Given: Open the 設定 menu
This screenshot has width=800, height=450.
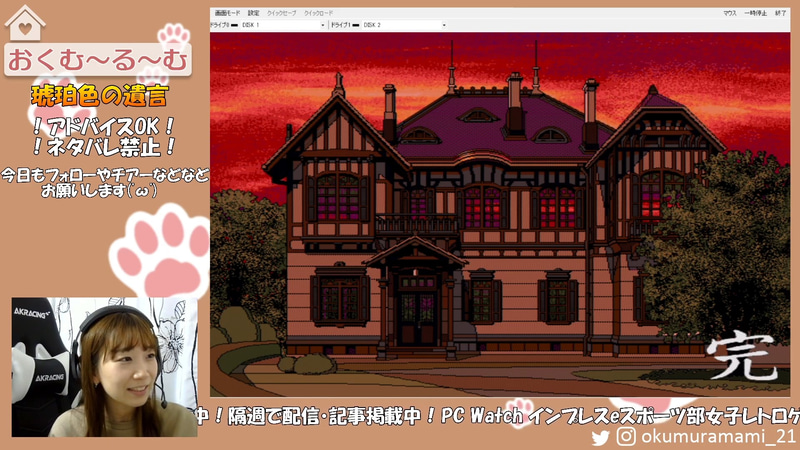Looking at the screenshot, I should click(x=254, y=13).
